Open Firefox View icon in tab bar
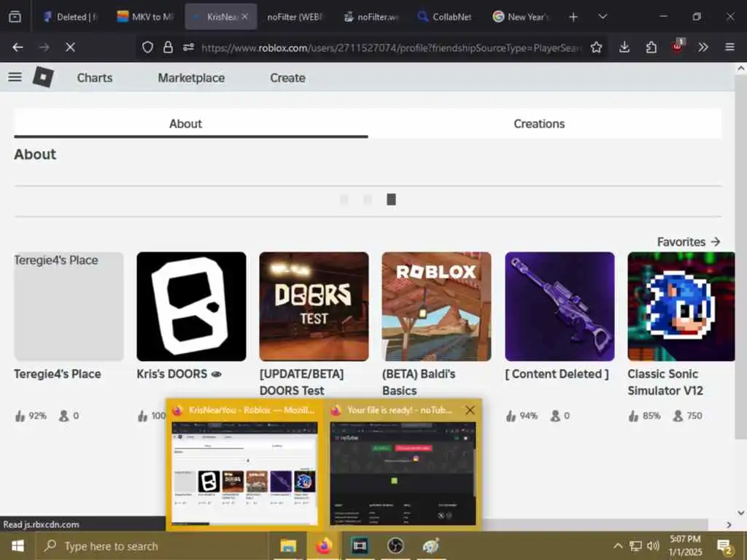The image size is (747, 560). 15,17
